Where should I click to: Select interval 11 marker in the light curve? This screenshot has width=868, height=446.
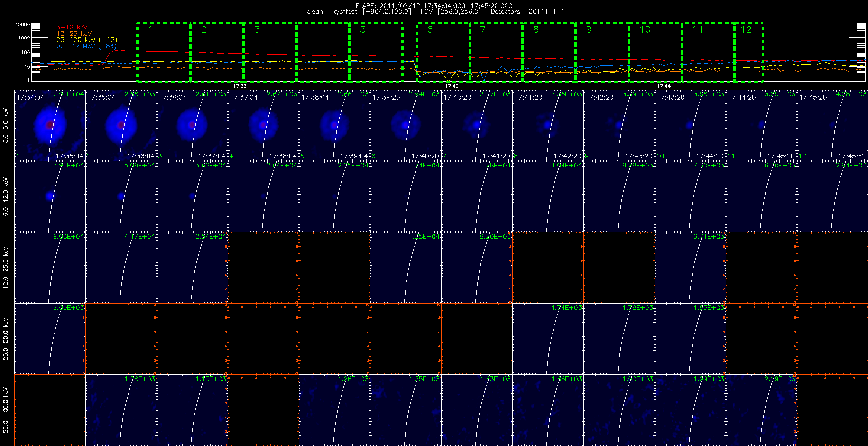[698, 30]
